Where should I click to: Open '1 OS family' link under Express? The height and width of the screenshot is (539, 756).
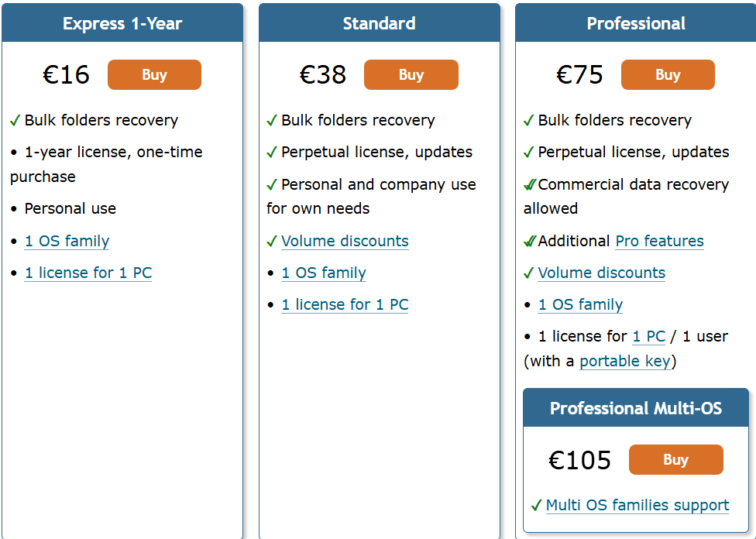67,241
